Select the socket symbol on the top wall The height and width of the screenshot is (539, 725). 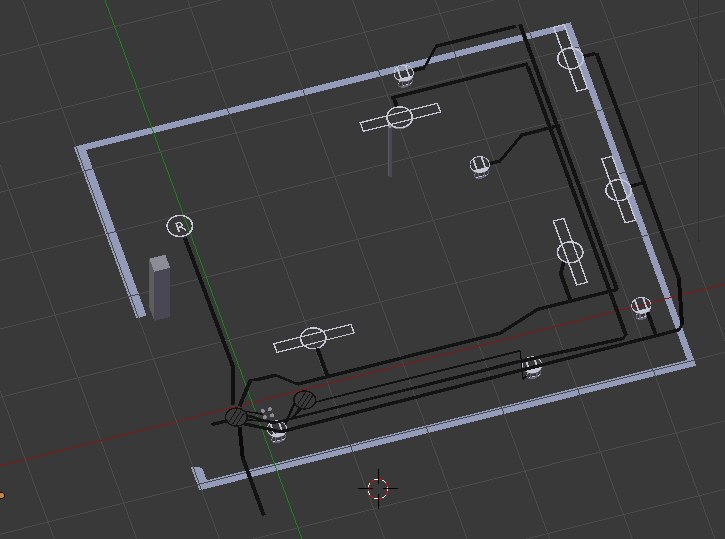(x=404, y=75)
